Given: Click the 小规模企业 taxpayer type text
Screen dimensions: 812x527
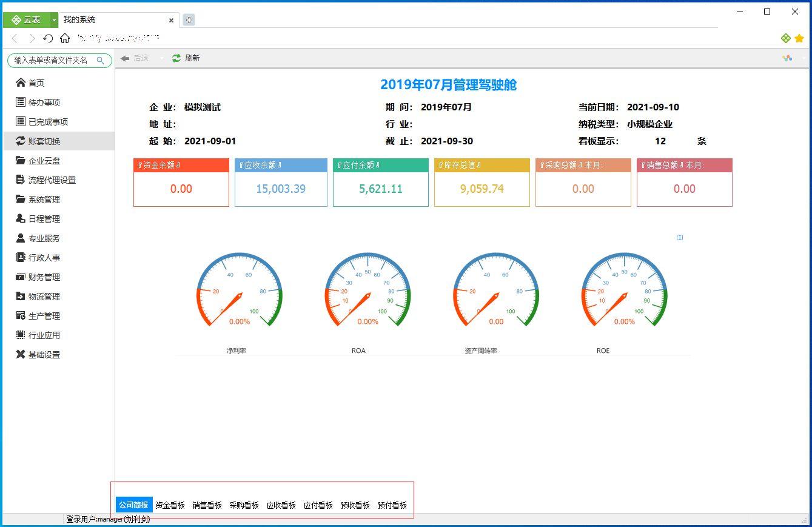Looking at the screenshot, I should pyautogui.click(x=650, y=124).
